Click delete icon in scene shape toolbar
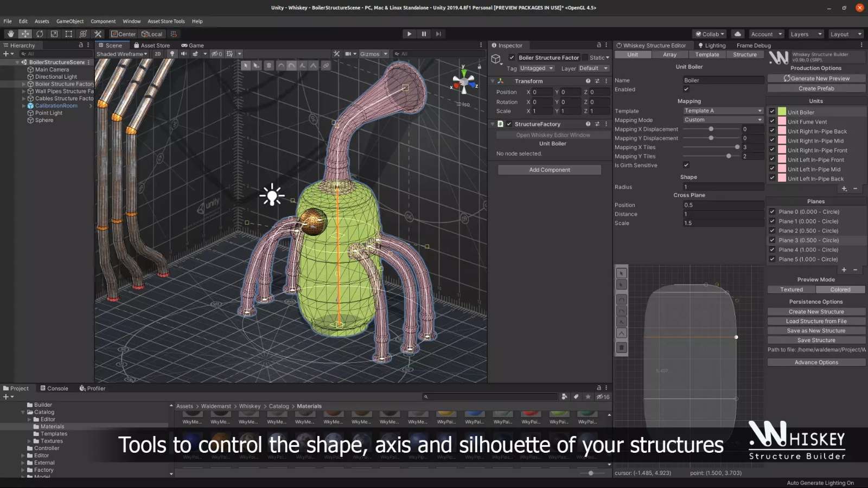This screenshot has width=868, height=488. [x=269, y=66]
